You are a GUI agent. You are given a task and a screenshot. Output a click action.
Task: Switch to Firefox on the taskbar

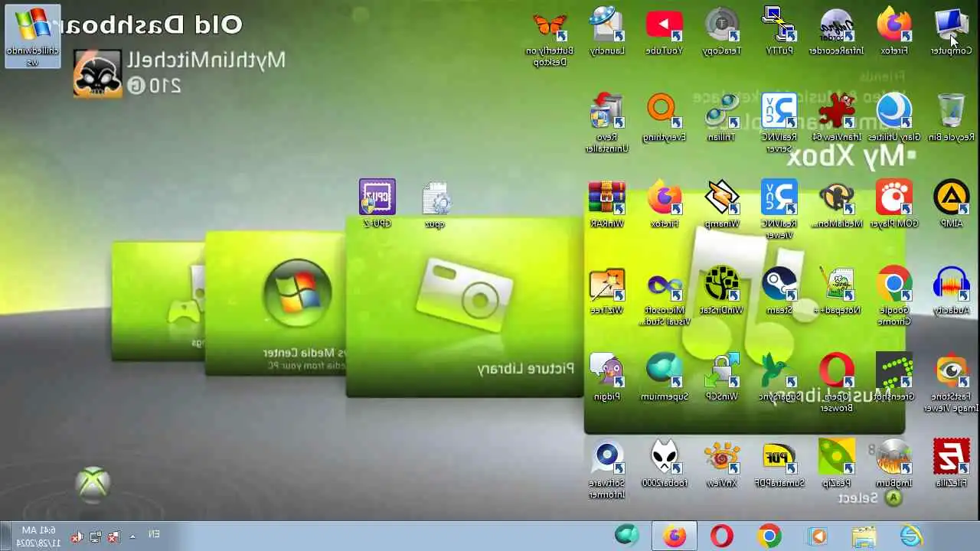[675, 536]
